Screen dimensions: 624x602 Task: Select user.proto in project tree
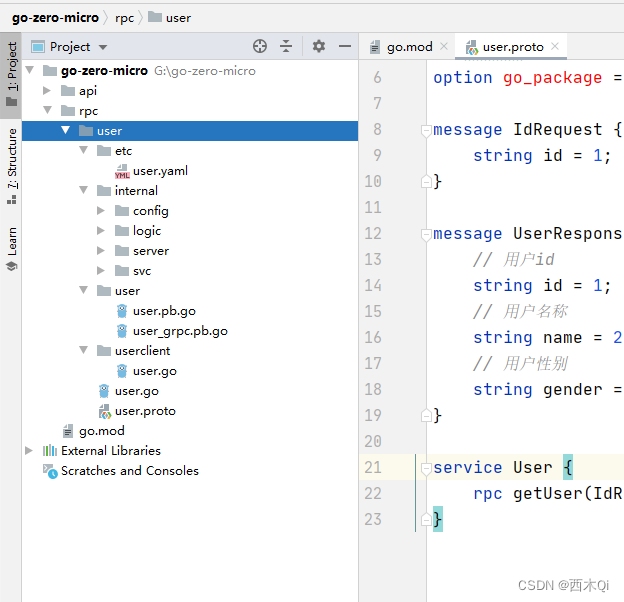click(x=145, y=411)
